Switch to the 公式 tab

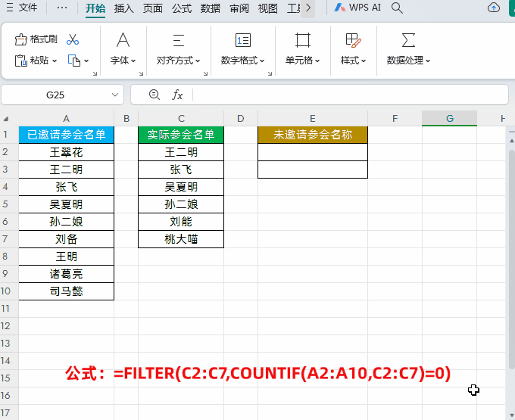(182, 8)
